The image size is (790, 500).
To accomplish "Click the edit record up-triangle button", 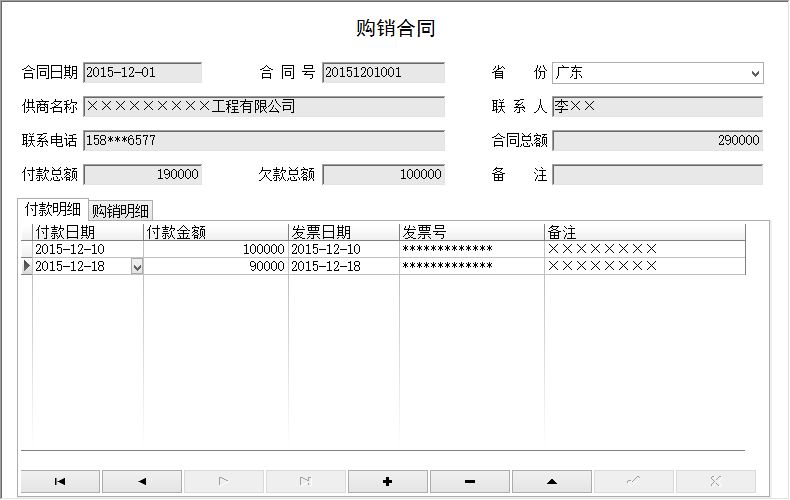I will pos(552,482).
